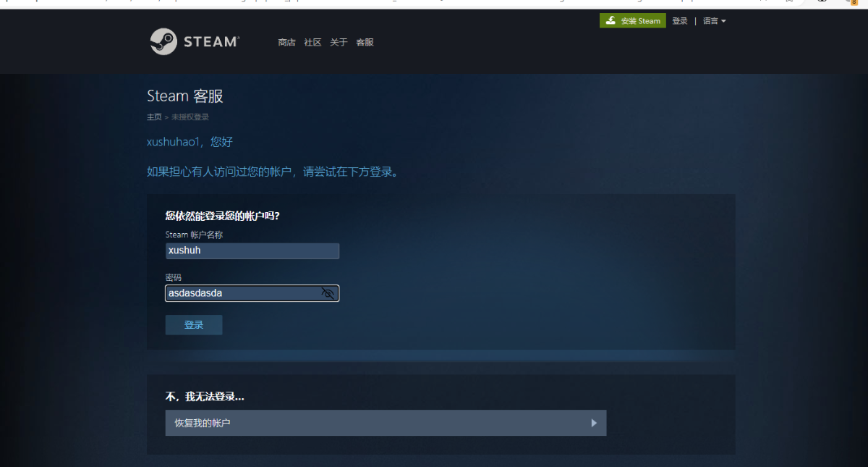This screenshot has width=868, height=467.
Task: Open the 客服 menu
Action: (x=365, y=42)
